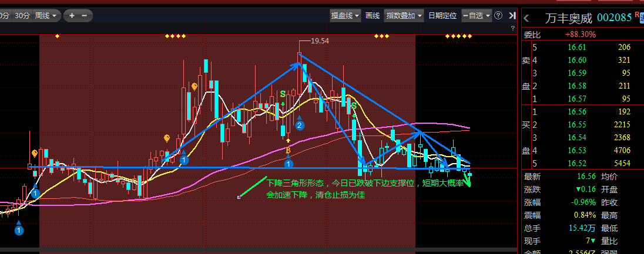This screenshot has width=644, height=254.
Task: Click the 总手 value 15.42万
Action: [x=582, y=228]
